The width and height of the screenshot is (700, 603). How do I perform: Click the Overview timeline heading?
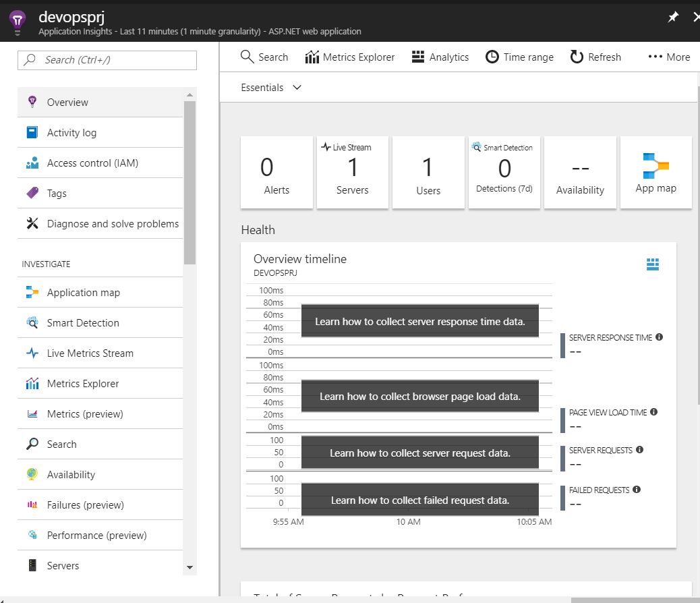[300, 259]
